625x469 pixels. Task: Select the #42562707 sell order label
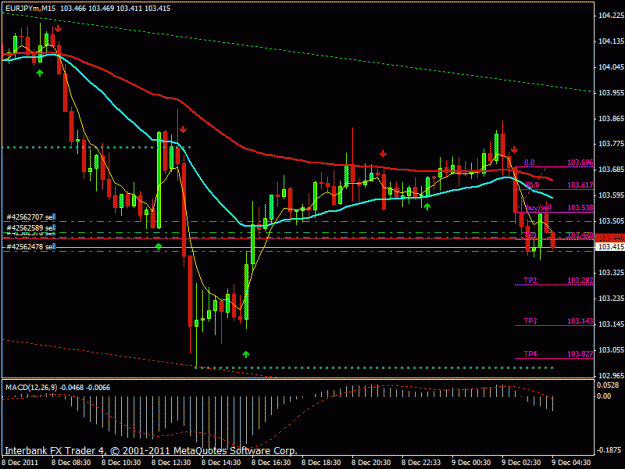click(31, 217)
